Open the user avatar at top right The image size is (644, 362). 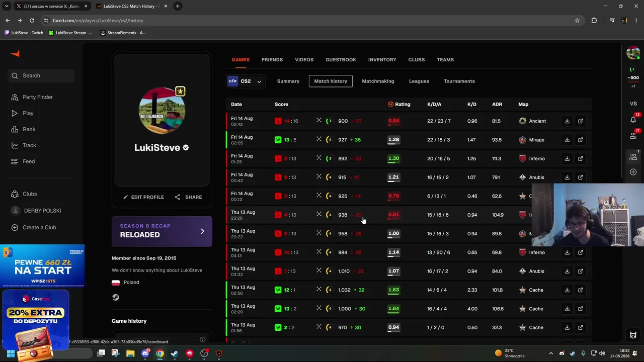coord(633,53)
